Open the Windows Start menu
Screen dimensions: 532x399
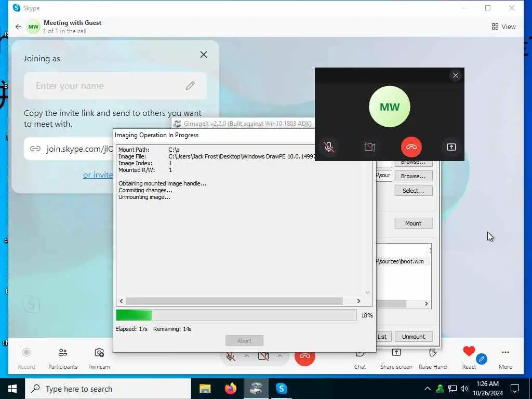(12, 389)
